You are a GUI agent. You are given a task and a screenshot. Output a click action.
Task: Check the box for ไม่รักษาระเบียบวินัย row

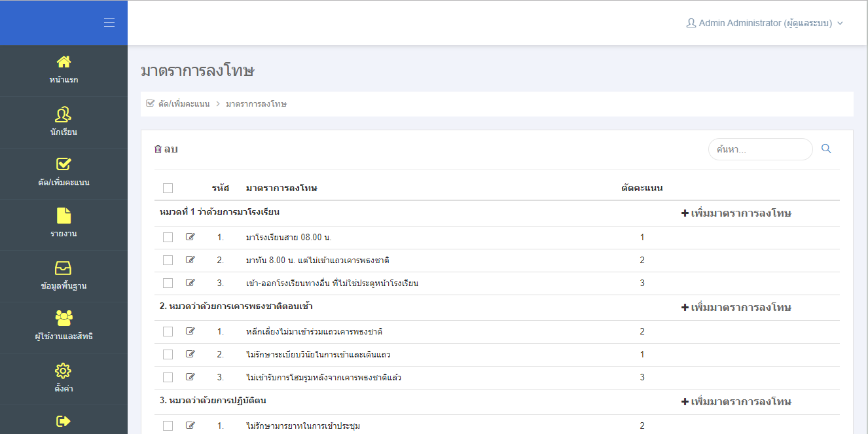coord(168,355)
